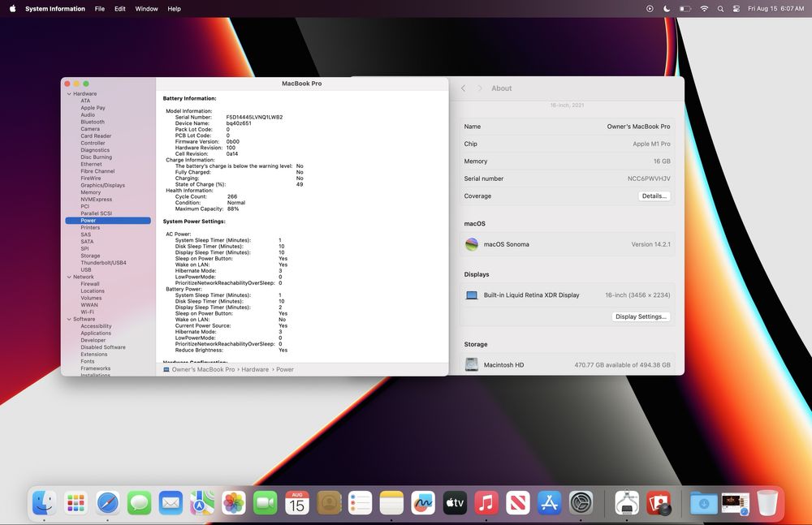The width and height of the screenshot is (812, 525).
Task: Click macOS Sonoma row in About
Action: [x=567, y=244]
